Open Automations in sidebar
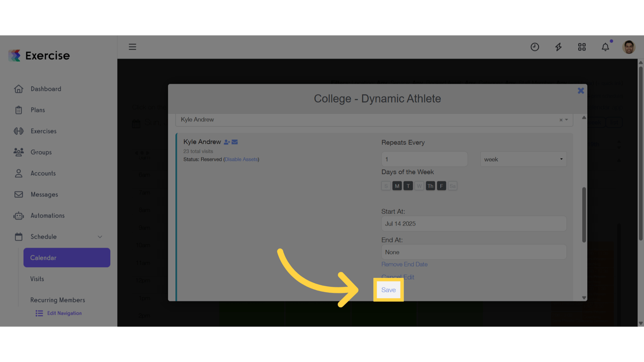644x362 pixels. tap(48, 215)
